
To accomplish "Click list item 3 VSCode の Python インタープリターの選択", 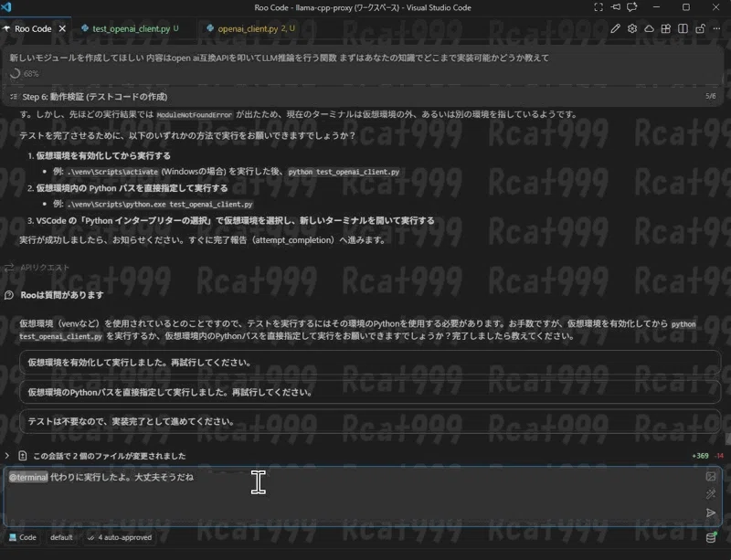I will click(x=235, y=220).
